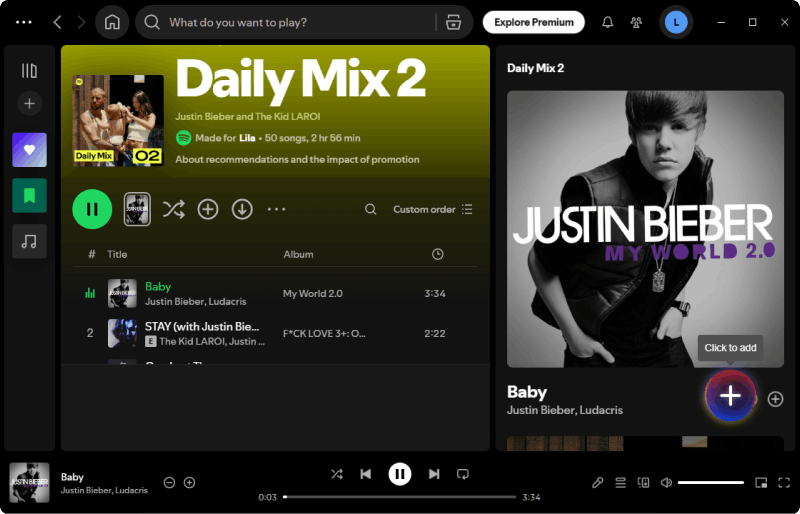Click the highlighted plus 'Click to add' button
Image resolution: width=800 pixels, height=514 pixels.
(x=730, y=396)
